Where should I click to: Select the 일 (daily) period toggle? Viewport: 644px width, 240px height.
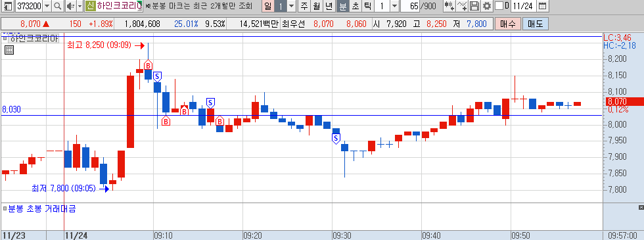tap(267, 6)
